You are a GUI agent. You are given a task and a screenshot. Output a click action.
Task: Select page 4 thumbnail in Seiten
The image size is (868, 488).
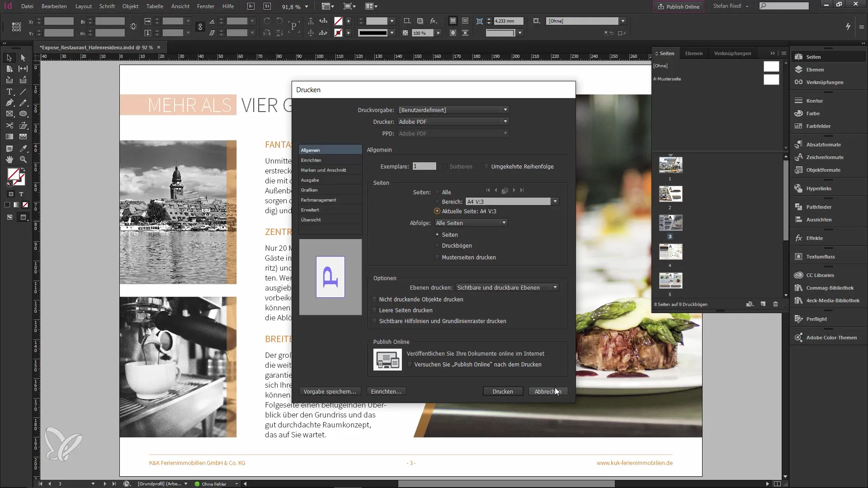(x=670, y=252)
